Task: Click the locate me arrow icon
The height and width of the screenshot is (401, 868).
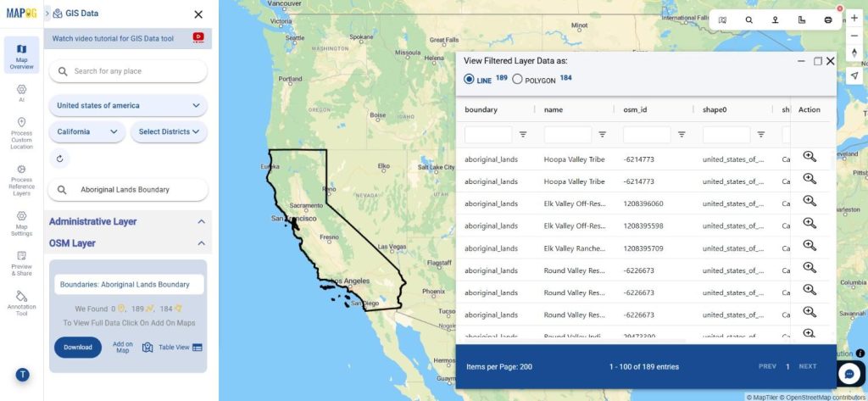Action: click(x=854, y=76)
